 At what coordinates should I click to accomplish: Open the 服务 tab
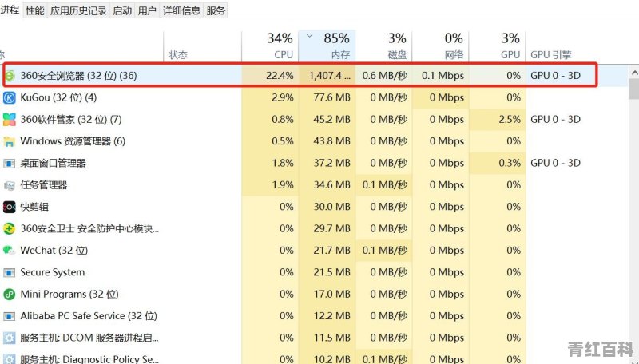pyautogui.click(x=216, y=10)
